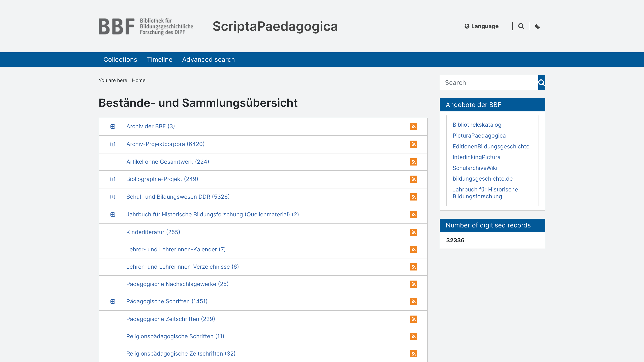Expand the Bibliographie-Projekt entry

tap(113, 179)
